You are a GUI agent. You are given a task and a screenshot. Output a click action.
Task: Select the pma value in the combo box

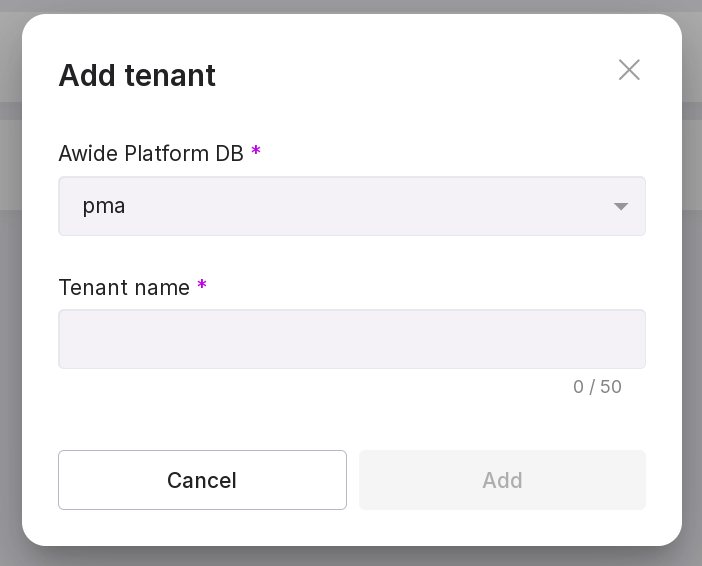coord(104,206)
